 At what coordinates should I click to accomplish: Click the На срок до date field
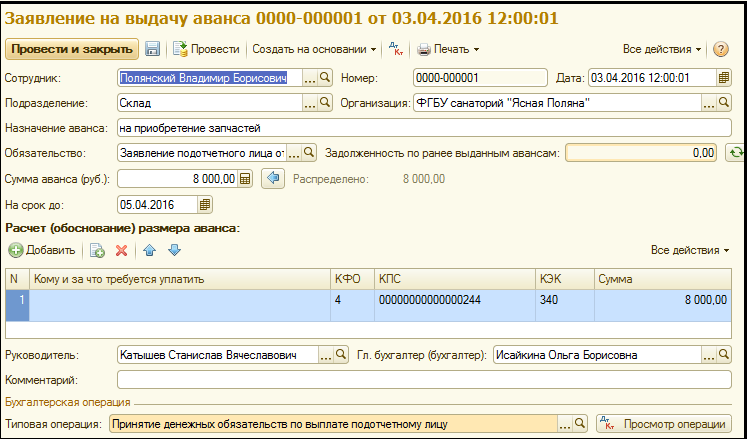(157, 205)
